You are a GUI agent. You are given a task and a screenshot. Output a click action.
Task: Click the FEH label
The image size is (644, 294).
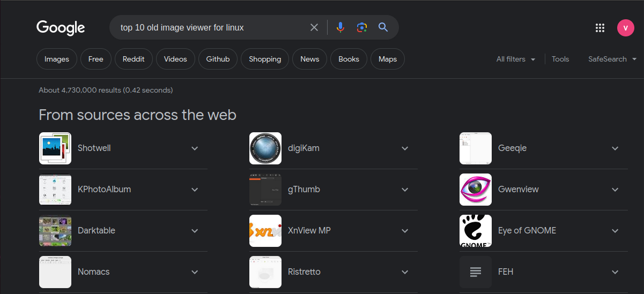point(506,272)
